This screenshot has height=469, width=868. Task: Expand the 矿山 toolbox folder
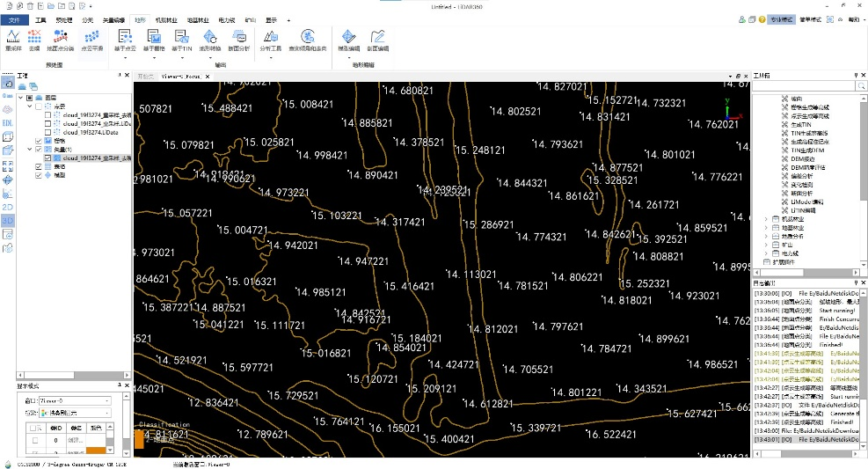tap(766, 245)
